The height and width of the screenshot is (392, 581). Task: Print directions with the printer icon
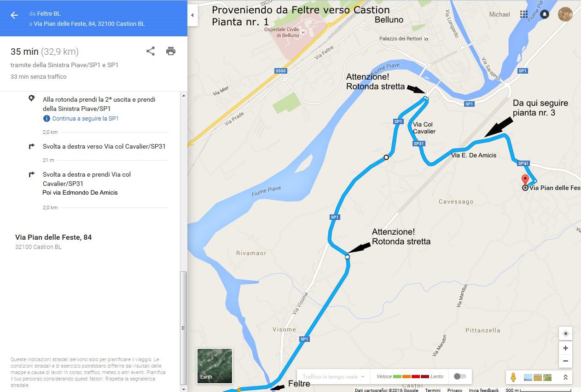(171, 51)
